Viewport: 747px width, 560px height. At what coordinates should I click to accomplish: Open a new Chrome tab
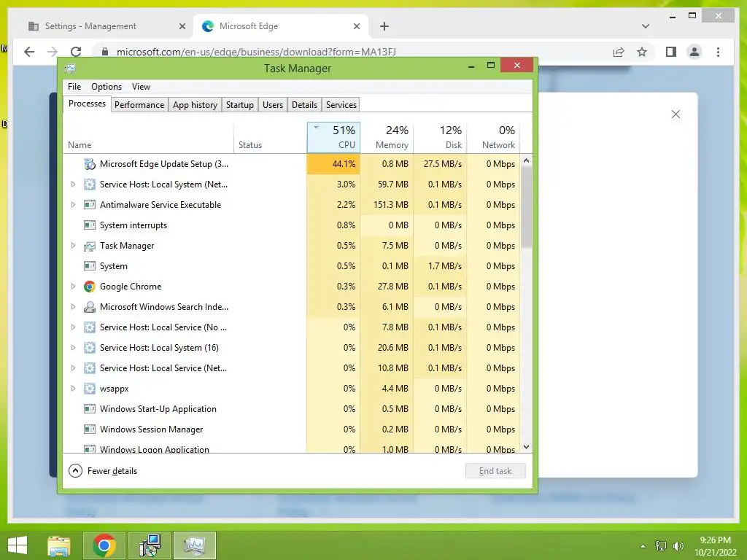point(384,26)
